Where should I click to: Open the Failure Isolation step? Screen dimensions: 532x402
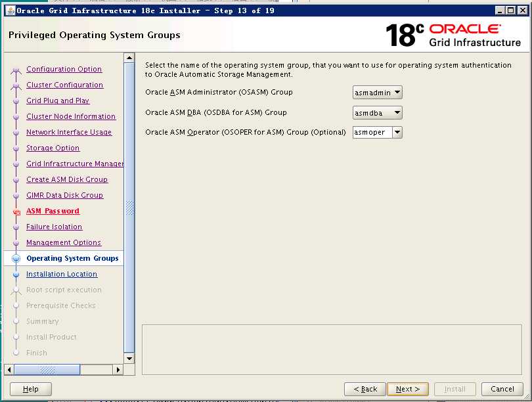click(x=55, y=227)
